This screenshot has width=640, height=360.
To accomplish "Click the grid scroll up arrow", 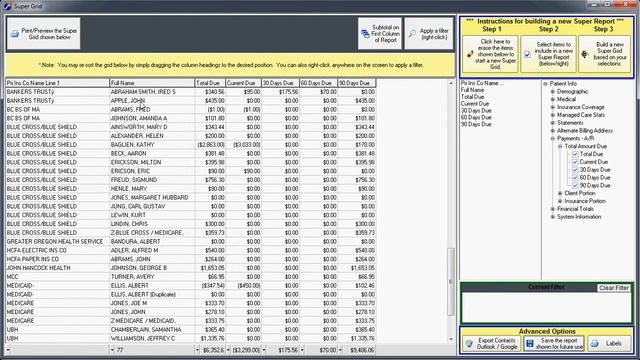I will point(451,83).
